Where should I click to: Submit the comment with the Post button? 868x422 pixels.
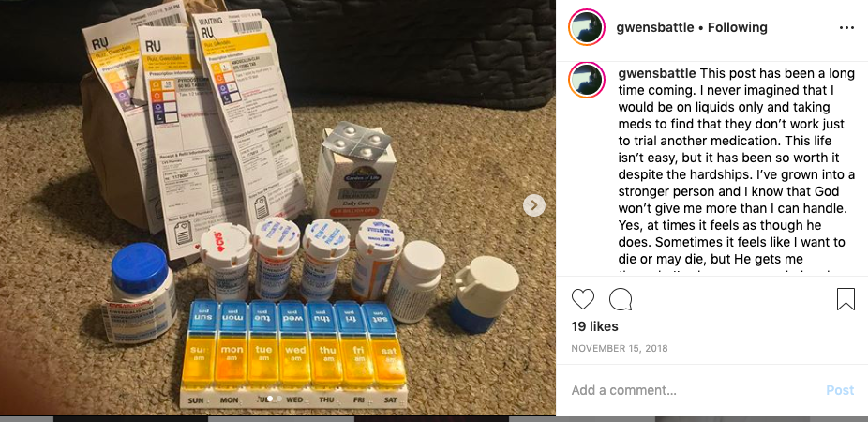[840, 390]
